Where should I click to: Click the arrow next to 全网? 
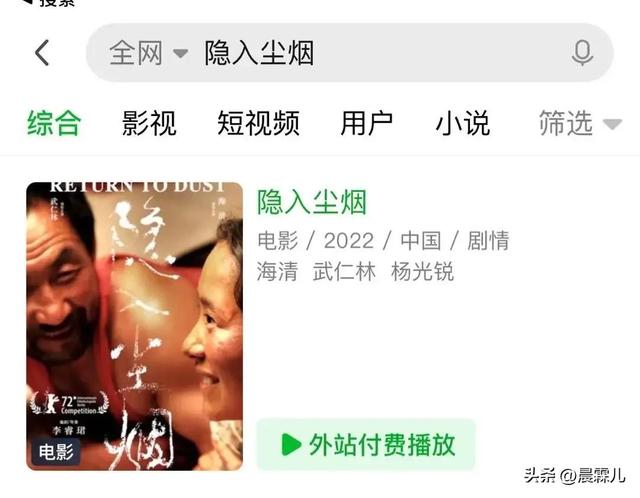point(180,53)
